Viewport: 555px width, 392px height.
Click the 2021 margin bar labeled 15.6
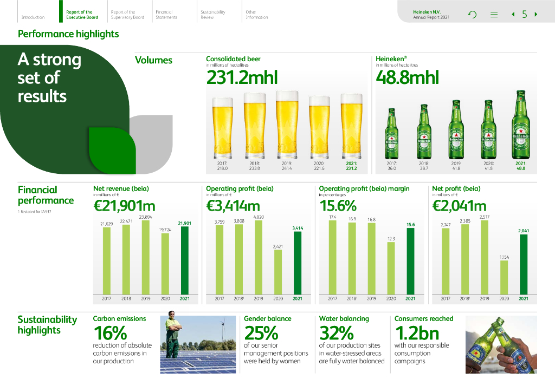[411, 261]
